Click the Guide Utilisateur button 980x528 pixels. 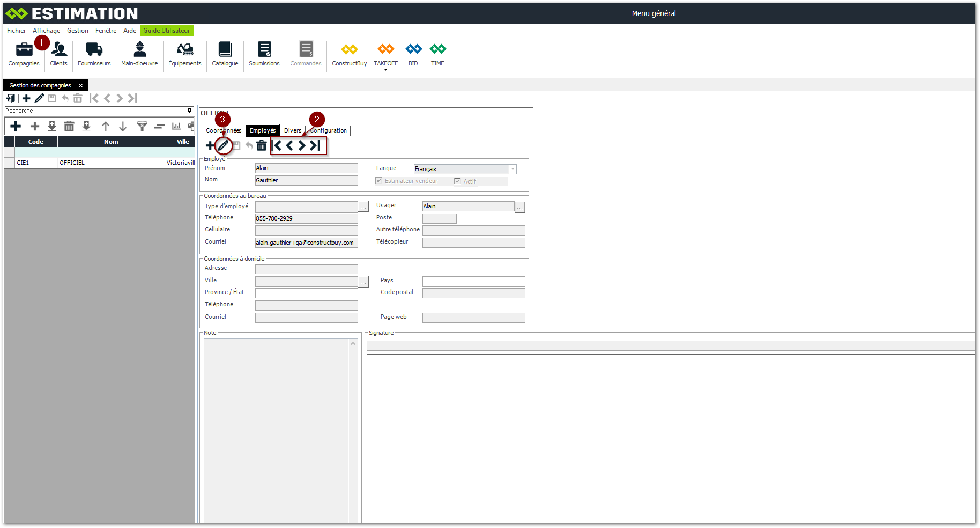166,31
